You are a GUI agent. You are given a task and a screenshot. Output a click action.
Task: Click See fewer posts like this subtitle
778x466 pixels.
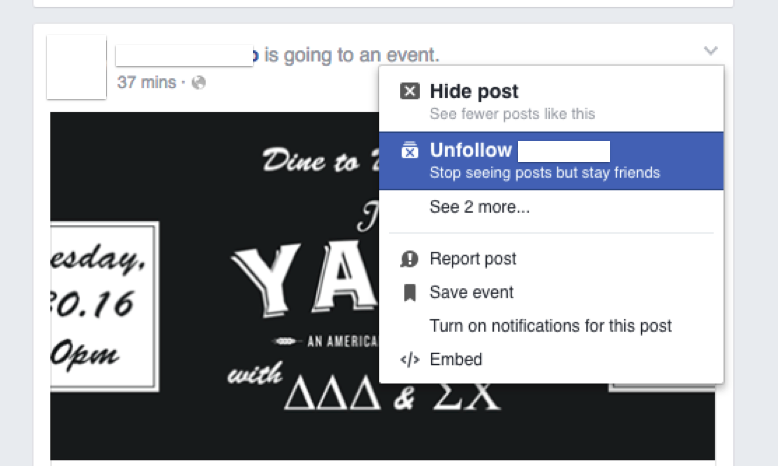coord(512,114)
